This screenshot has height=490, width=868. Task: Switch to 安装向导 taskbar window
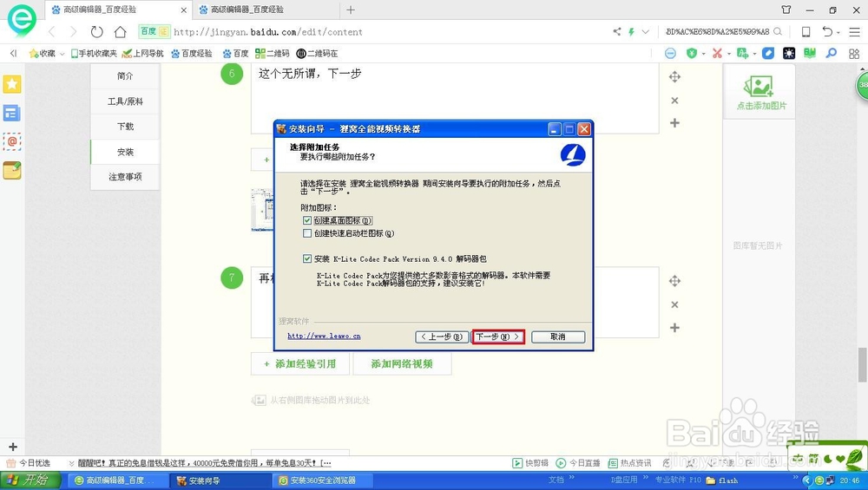point(220,480)
